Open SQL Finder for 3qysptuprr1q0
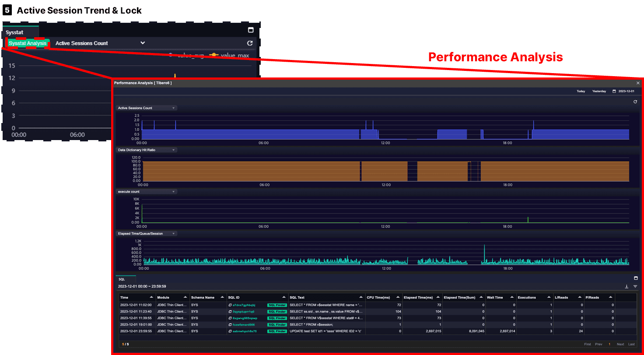This screenshot has width=644, height=355. click(x=277, y=311)
